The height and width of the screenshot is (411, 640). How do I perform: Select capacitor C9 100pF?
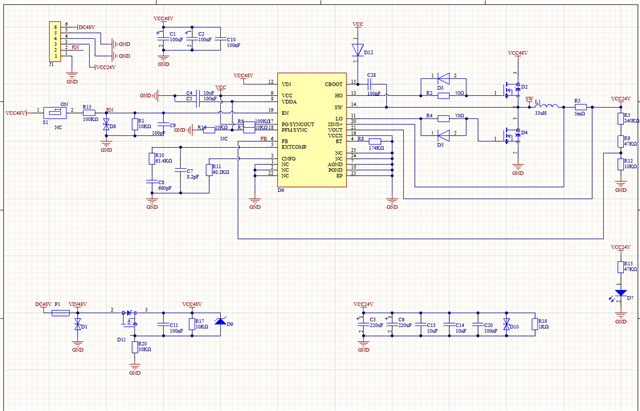(x=163, y=123)
